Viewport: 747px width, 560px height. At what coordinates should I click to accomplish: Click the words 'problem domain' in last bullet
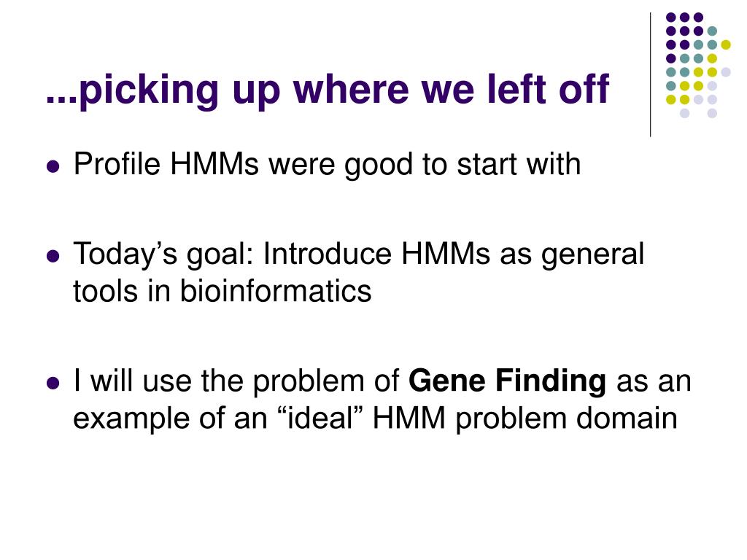(566, 419)
